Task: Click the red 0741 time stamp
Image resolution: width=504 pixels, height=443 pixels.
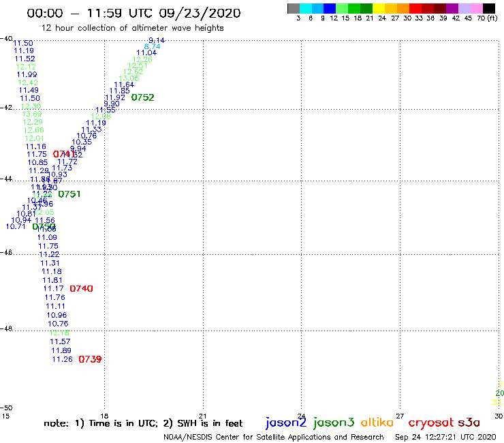Action: 64,154
